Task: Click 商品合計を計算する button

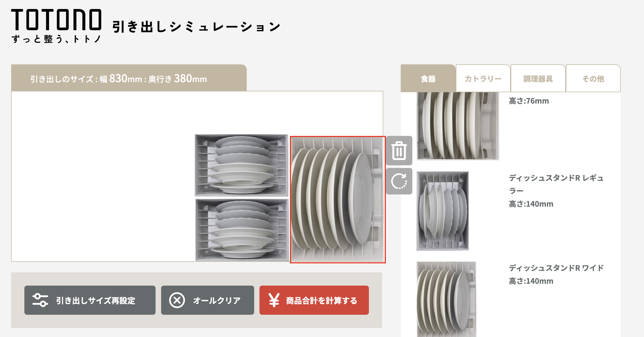Action: coord(314,300)
